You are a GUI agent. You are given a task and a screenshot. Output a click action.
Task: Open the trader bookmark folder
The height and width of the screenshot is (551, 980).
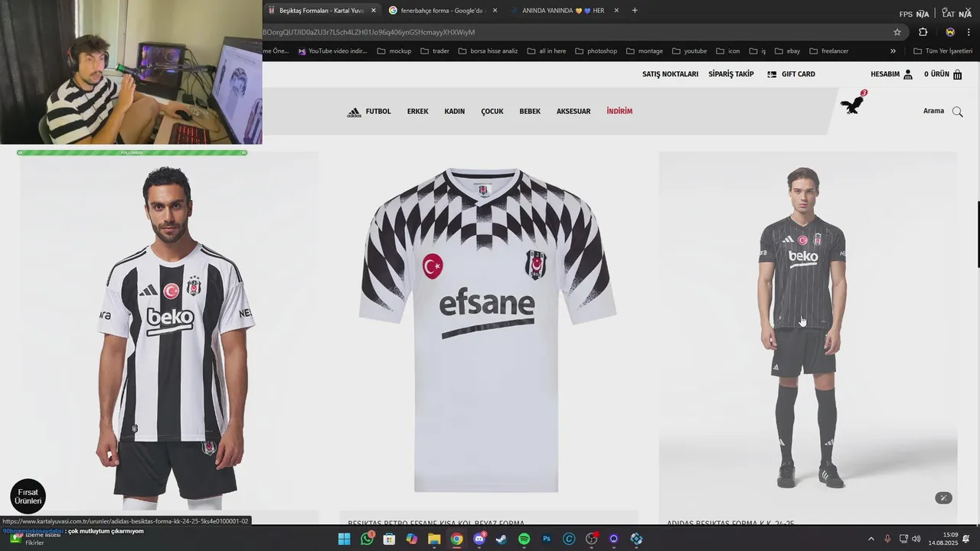435,51
